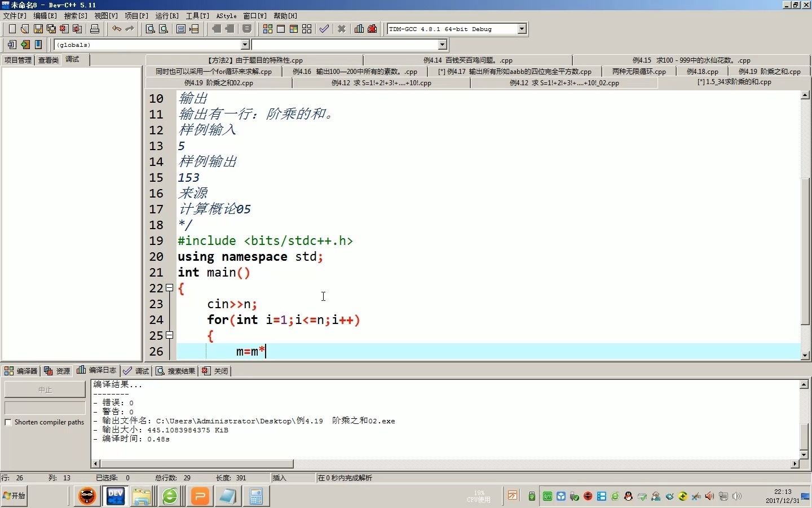The image size is (812, 508).
Task: Click the New file toolbar icon
Action: 12,29
